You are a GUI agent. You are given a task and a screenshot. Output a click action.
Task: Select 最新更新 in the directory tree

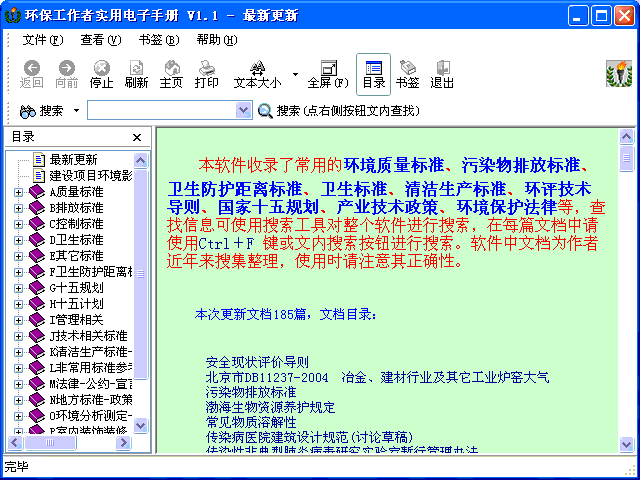pyautogui.click(x=74, y=159)
